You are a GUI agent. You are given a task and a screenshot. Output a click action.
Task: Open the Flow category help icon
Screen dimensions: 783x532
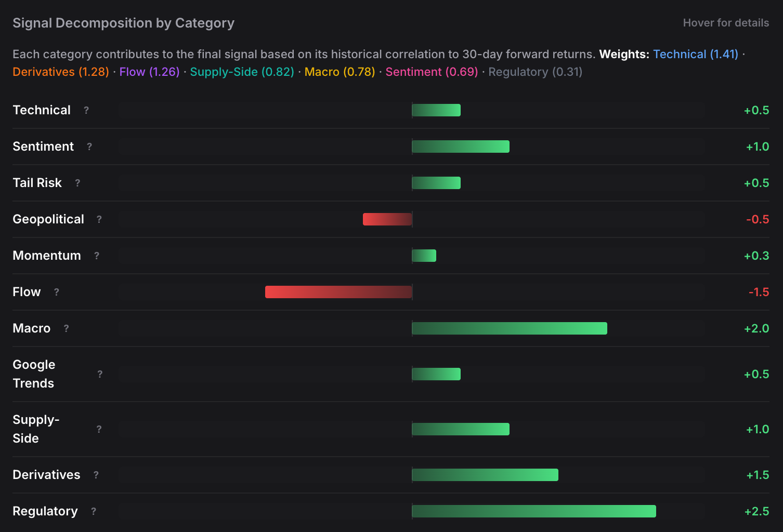coord(57,292)
